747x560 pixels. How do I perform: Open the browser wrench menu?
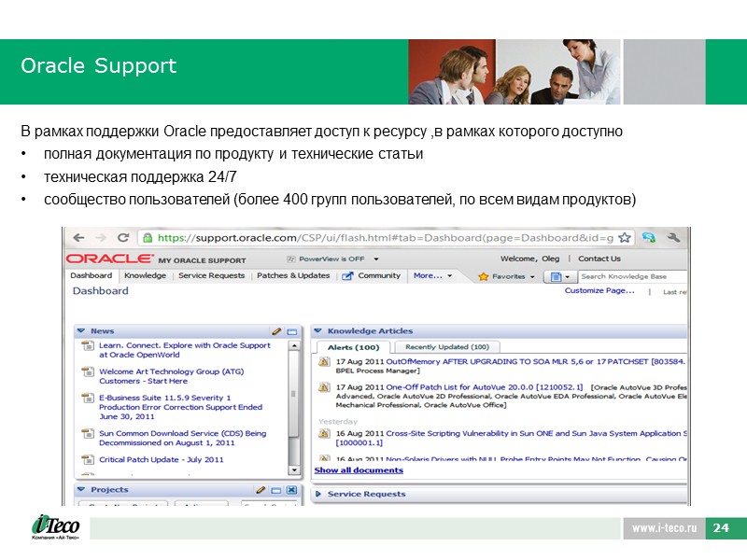[x=673, y=237]
